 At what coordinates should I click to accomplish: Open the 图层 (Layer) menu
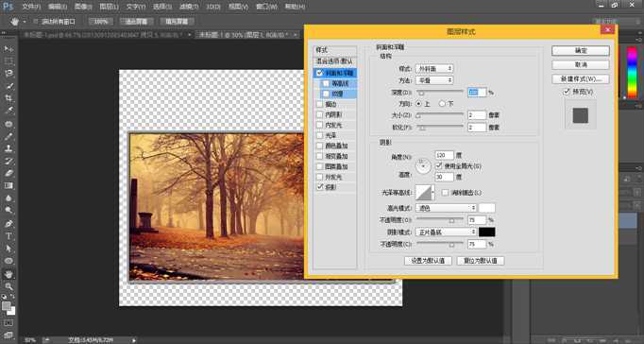coord(109,7)
